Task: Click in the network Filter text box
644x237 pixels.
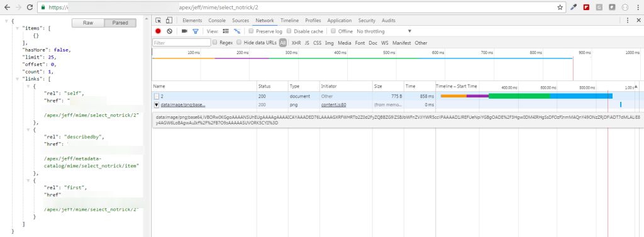Action: tap(182, 42)
